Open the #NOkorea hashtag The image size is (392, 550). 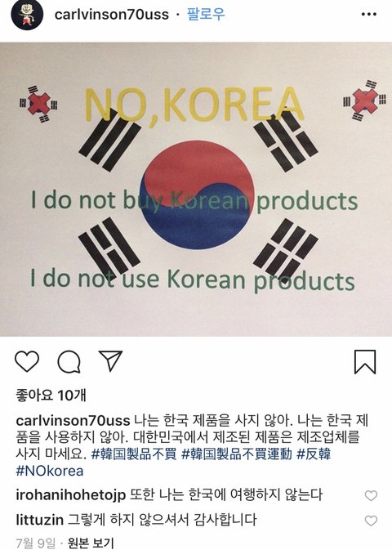pos(50,471)
